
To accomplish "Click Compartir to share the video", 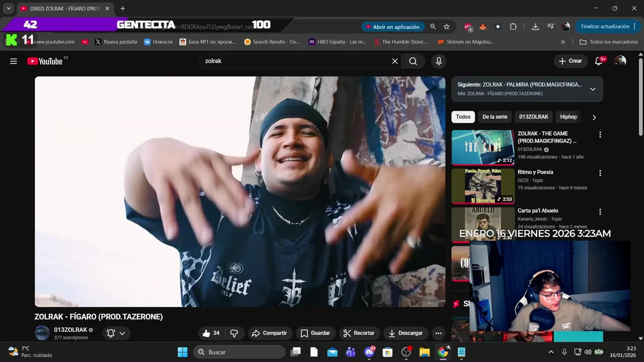I will pyautogui.click(x=269, y=333).
